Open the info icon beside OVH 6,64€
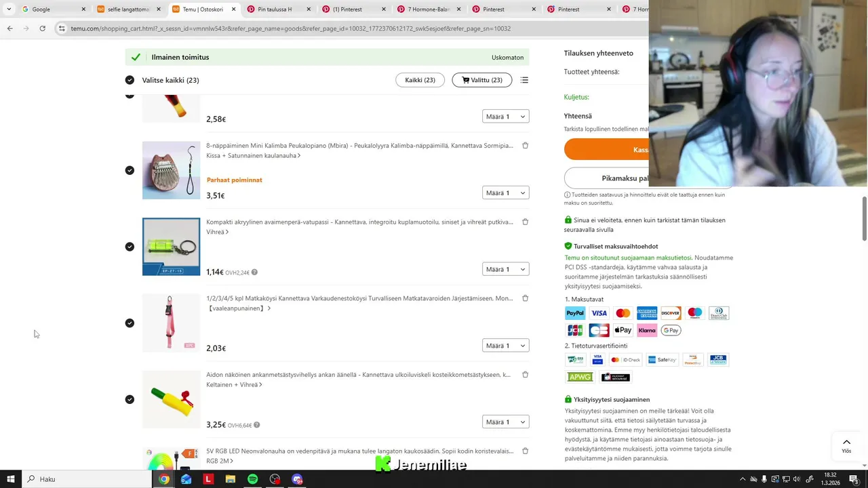Screen dimensions: 868x488 click(x=256, y=425)
